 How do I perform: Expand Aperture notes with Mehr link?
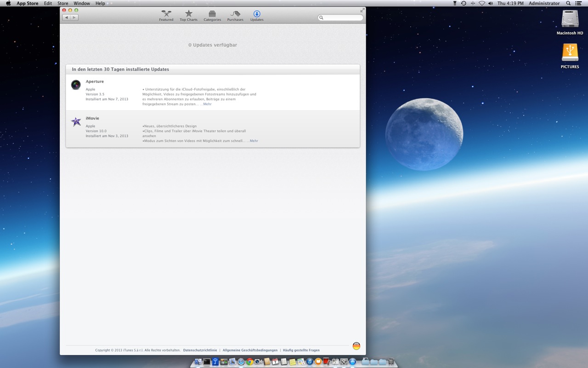pyautogui.click(x=207, y=104)
